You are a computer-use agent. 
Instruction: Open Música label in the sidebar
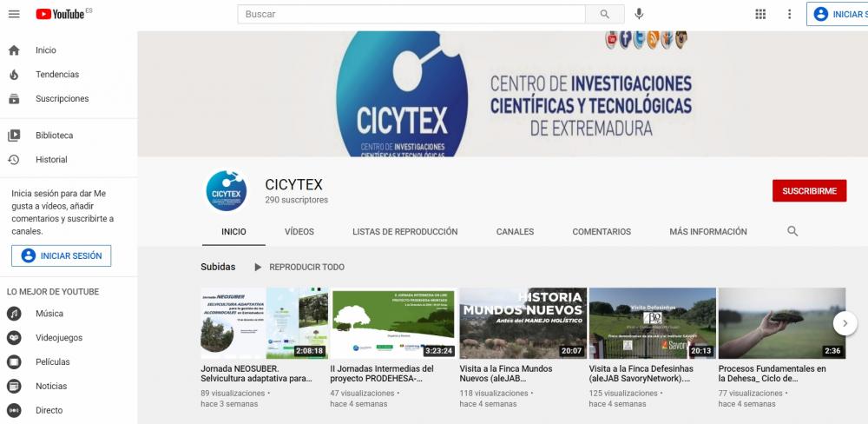49,314
